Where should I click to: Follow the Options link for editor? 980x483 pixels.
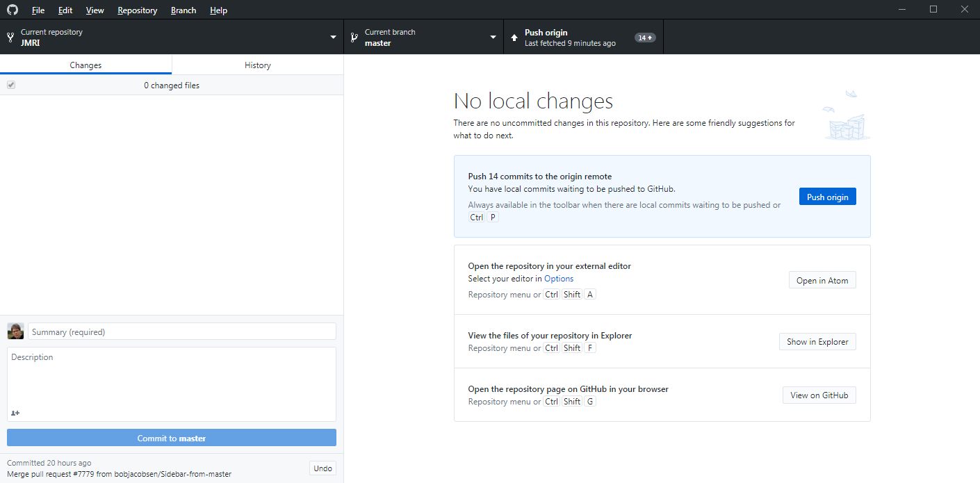[x=559, y=279]
